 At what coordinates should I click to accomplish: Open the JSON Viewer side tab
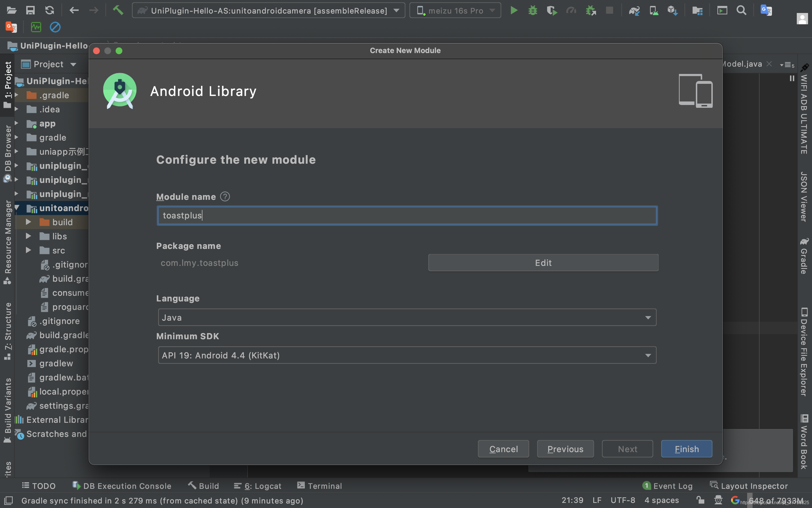tap(804, 196)
